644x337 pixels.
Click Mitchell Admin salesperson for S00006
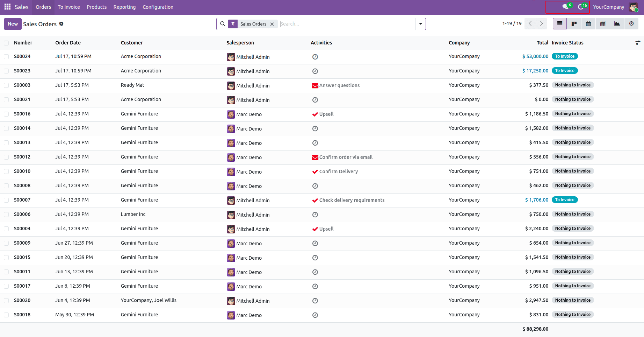pos(248,215)
